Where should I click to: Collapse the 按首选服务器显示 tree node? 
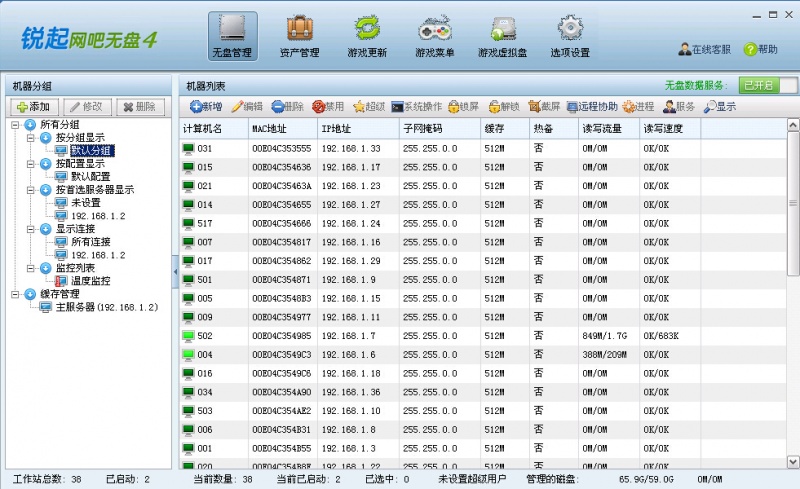pos(31,190)
